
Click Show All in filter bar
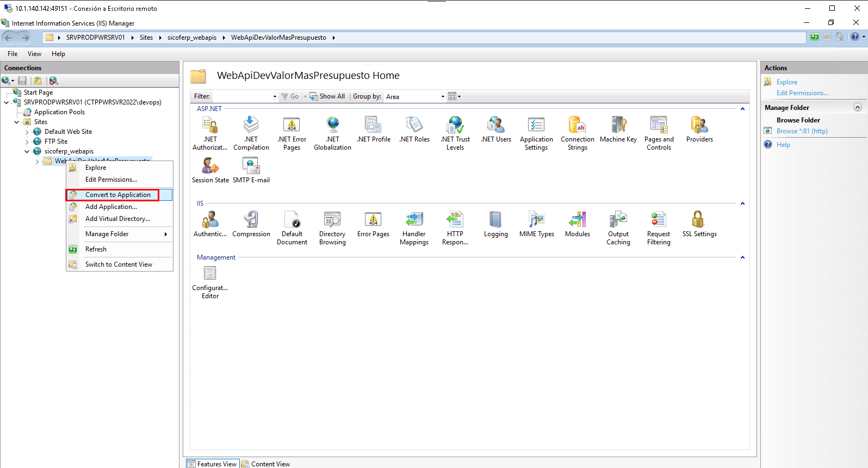(327, 96)
